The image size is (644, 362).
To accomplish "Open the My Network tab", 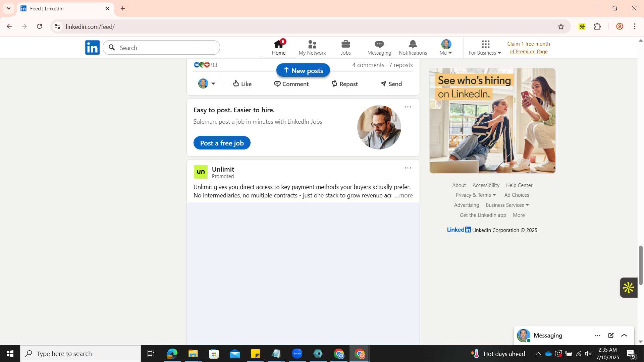I will pos(312,48).
